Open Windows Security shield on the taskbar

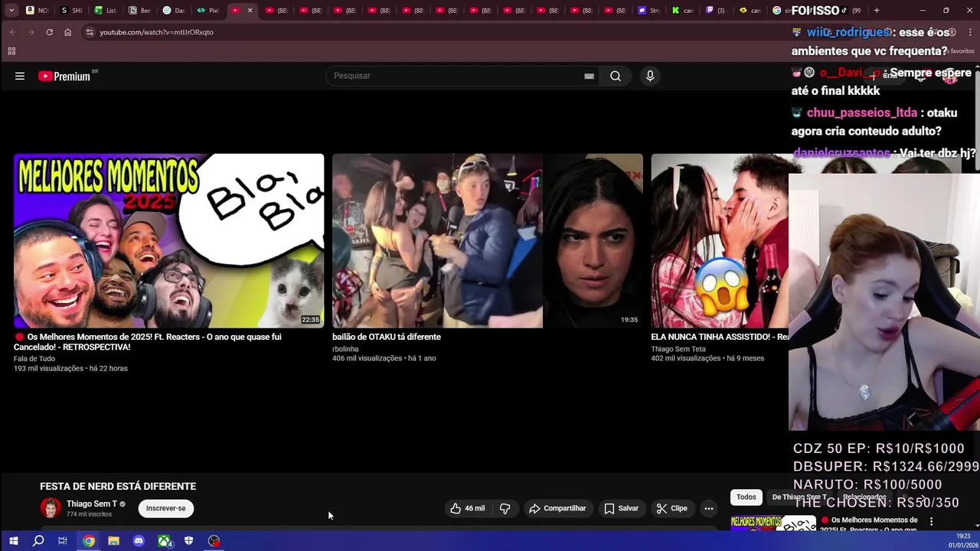188,541
